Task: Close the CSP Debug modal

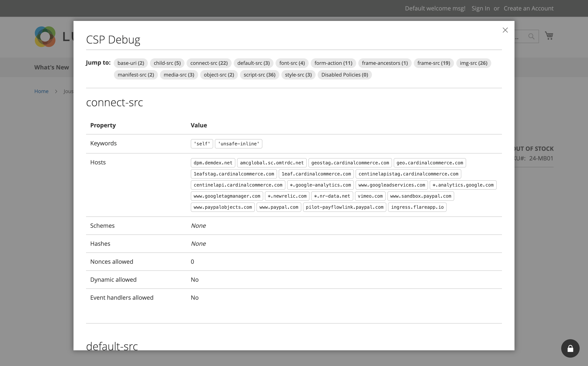Action: click(505, 30)
